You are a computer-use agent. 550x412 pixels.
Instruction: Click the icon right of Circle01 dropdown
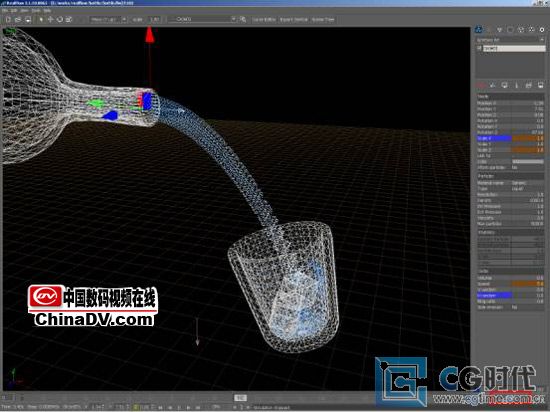[243, 19]
